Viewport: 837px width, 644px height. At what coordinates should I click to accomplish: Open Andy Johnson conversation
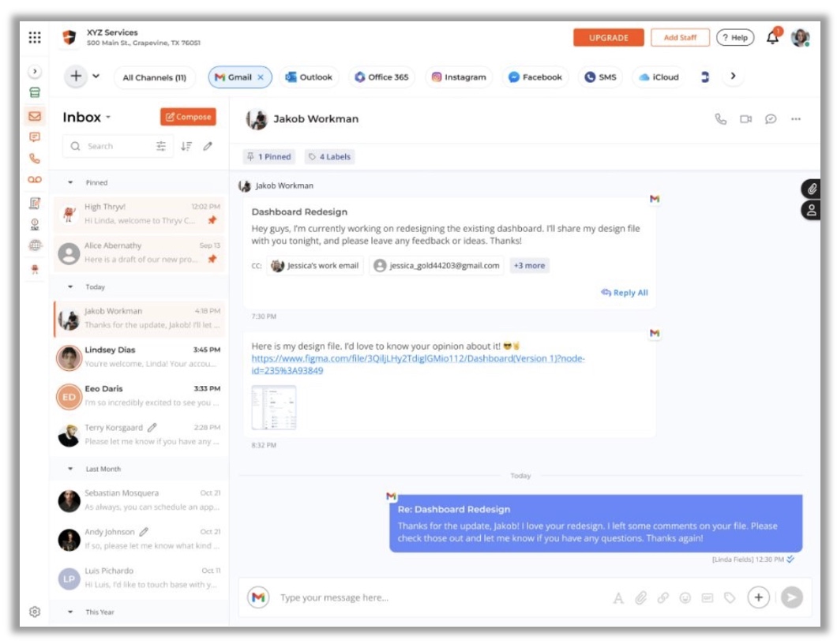click(x=139, y=539)
